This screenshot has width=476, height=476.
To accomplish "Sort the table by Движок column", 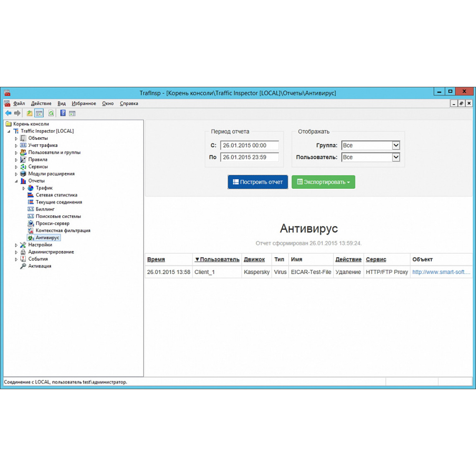I will click(254, 259).
